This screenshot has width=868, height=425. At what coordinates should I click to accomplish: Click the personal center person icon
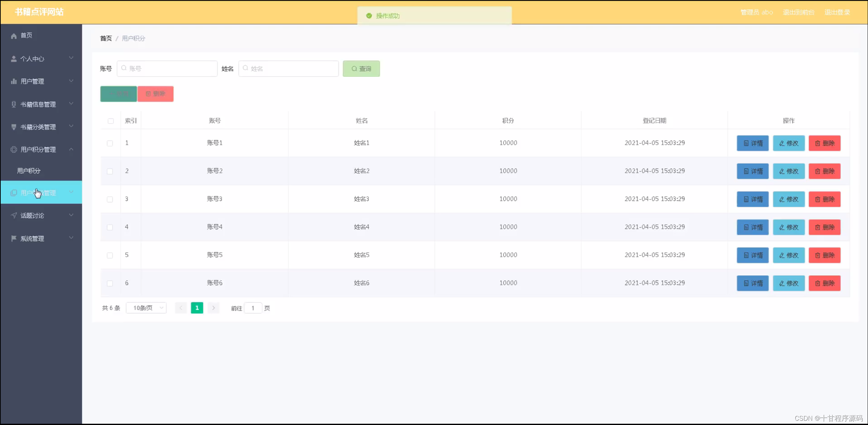[14, 59]
